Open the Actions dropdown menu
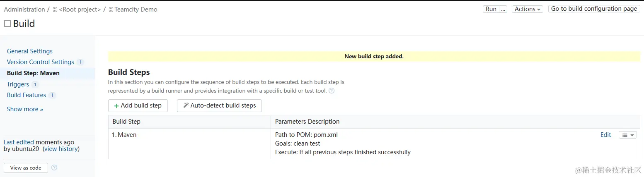Screen dimensions: 644x177 pos(527,9)
